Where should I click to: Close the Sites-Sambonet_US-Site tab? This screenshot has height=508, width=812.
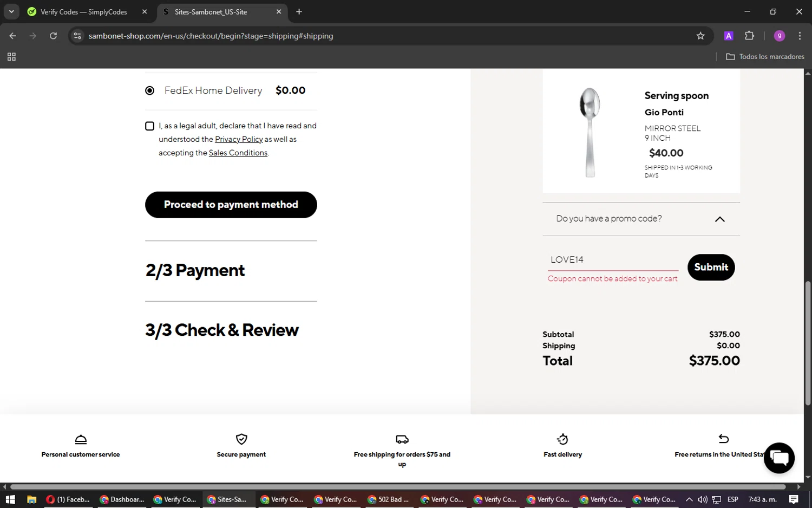click(x=279, y=12)
